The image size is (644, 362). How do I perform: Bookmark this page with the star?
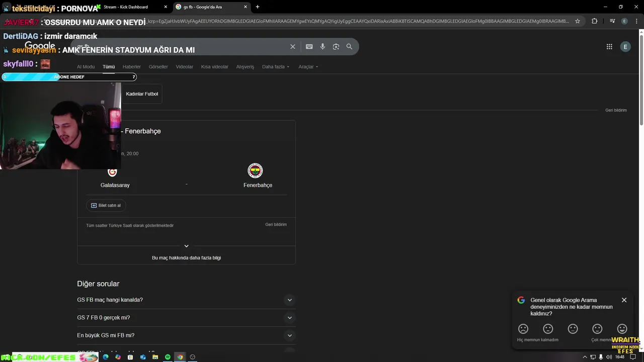point(578,21)
